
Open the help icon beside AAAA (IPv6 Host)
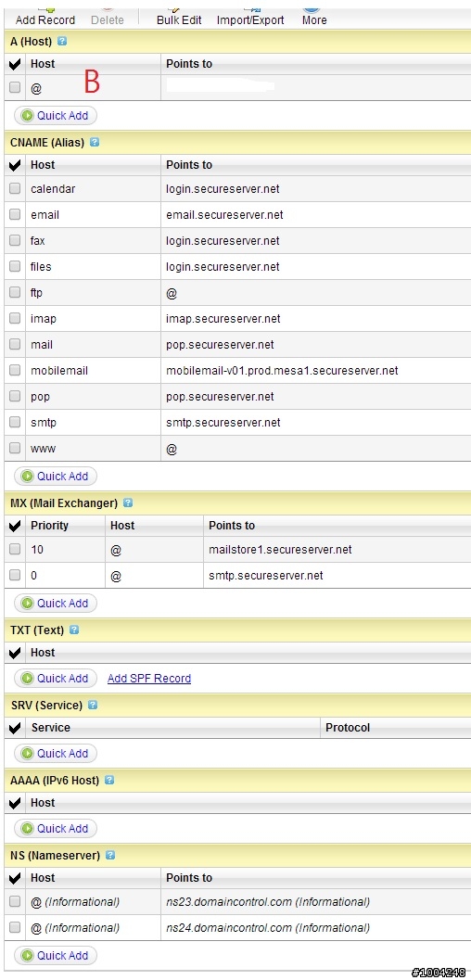[109, 780]
